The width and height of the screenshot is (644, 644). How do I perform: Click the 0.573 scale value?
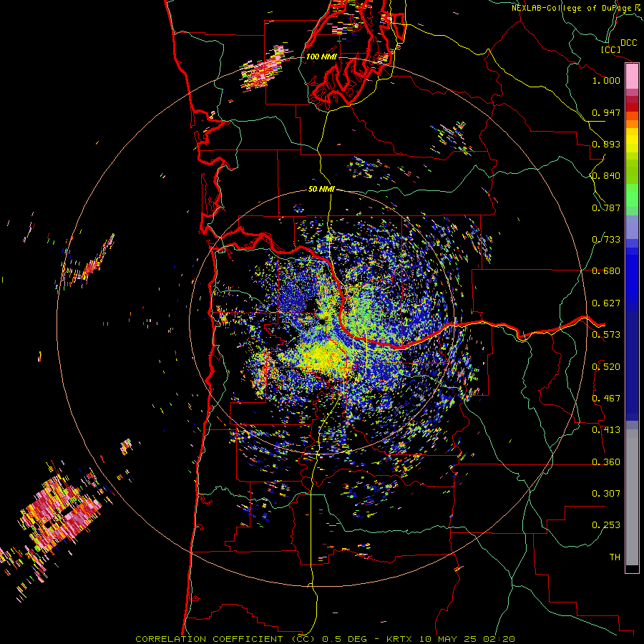(606, 335)
